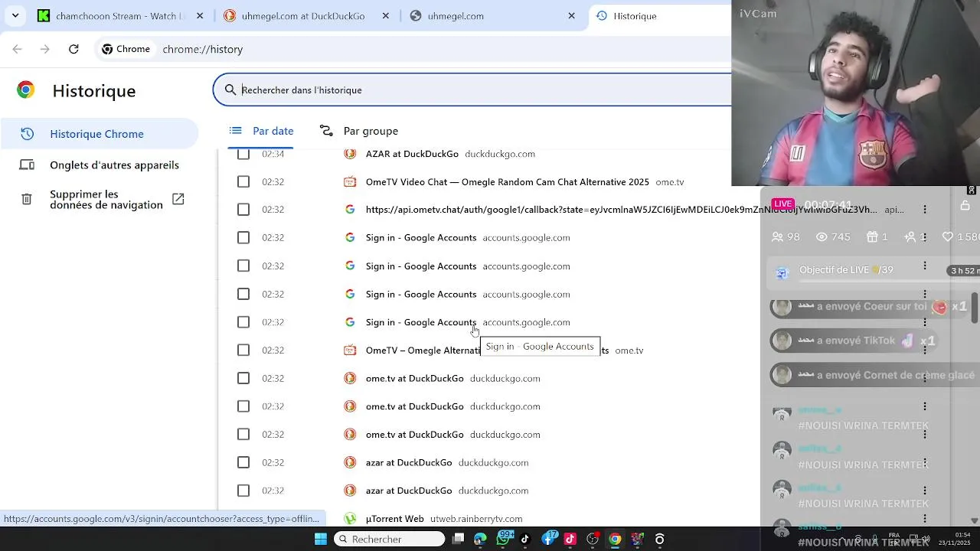Open the Windows Start menu
Screen dimensions: 980x551
click(321, 540)
